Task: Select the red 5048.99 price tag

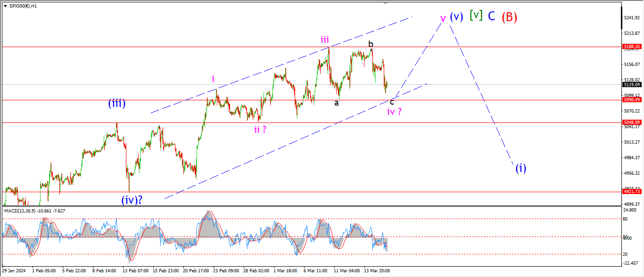Action: tap(631, 122)
